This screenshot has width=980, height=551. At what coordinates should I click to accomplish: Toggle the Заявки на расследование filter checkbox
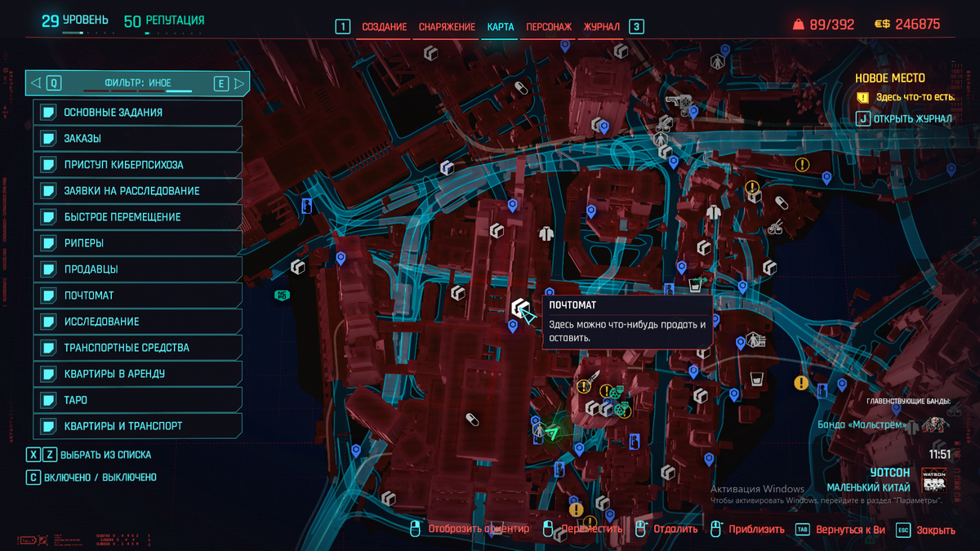[49, 191]
